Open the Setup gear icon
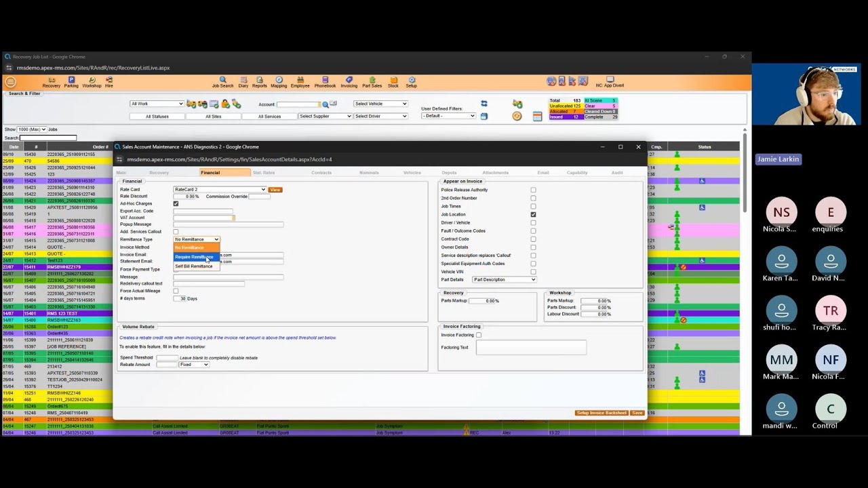Screen dimensions: 868x488 pos(411,82)
